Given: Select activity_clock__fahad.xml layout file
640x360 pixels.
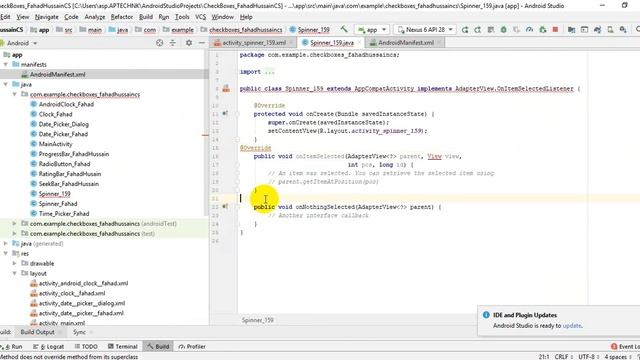Looking at the screenshot, I should (72, 293).
